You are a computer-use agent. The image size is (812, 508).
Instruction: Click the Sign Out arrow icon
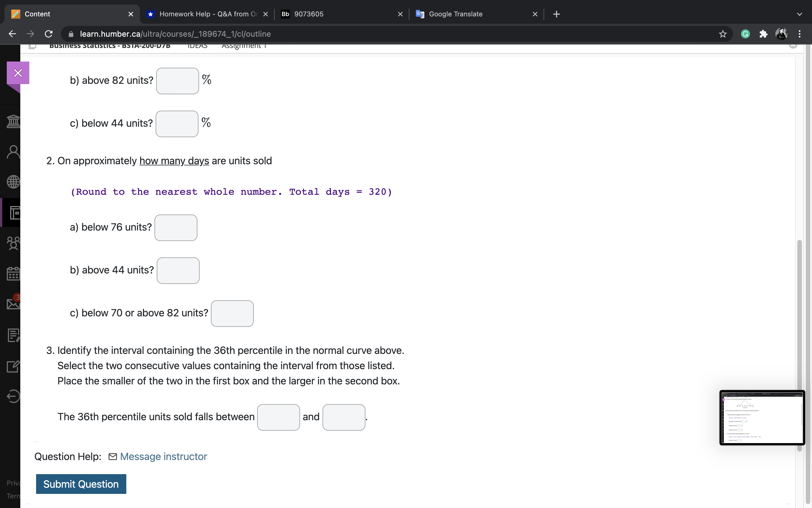13,396
